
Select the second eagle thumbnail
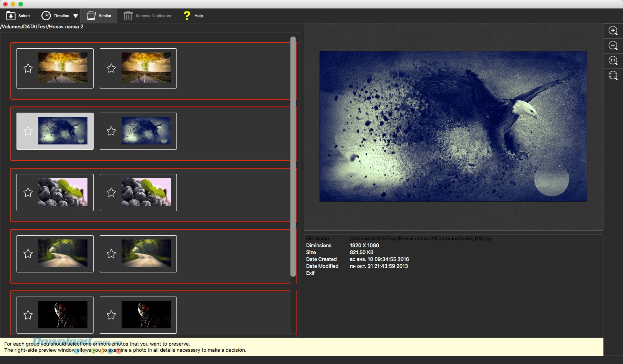(x=146, y=131)
